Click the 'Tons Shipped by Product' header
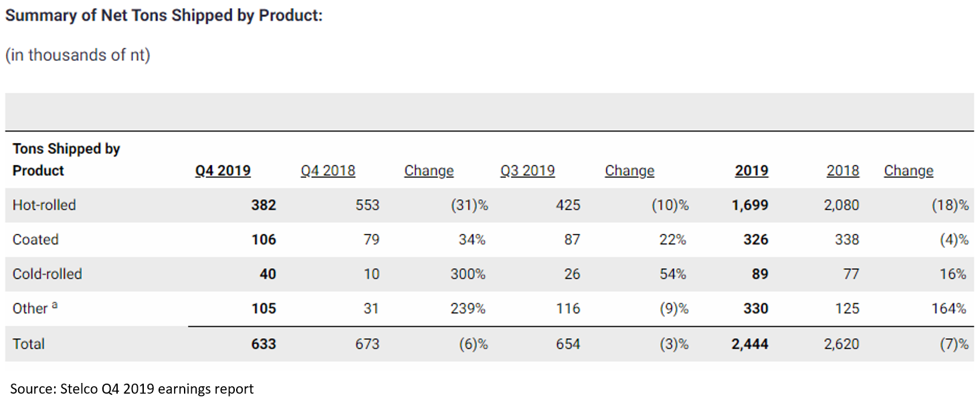The width and height of the screenshot is (980, 407). tap(66, 160)
